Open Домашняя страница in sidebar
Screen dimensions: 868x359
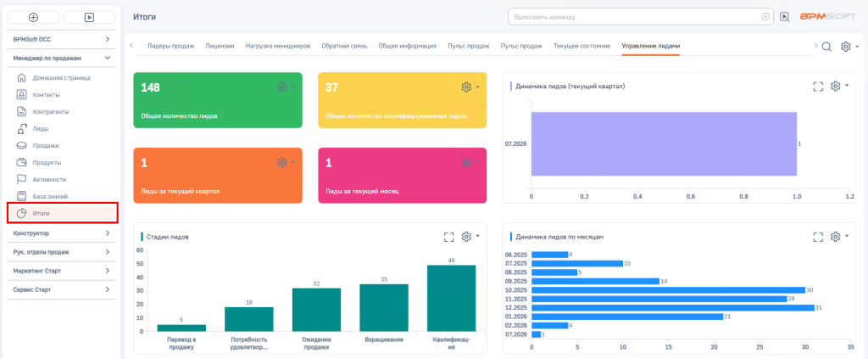(61, 77)
